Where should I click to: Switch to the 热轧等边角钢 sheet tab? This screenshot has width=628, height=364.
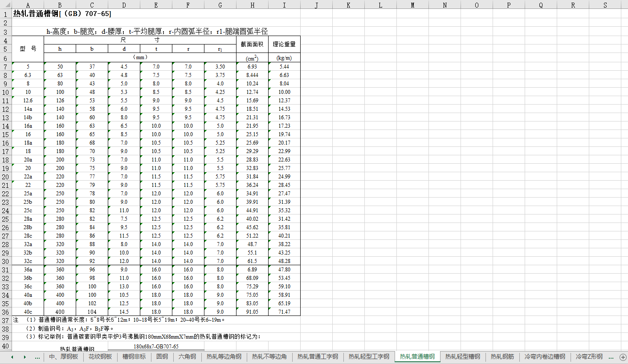(224, 357)
